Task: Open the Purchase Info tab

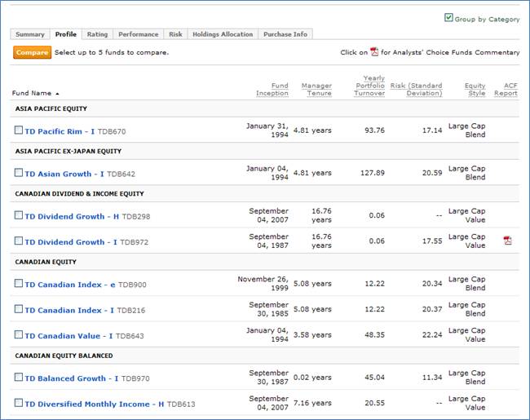Action: tap(285, 34)
